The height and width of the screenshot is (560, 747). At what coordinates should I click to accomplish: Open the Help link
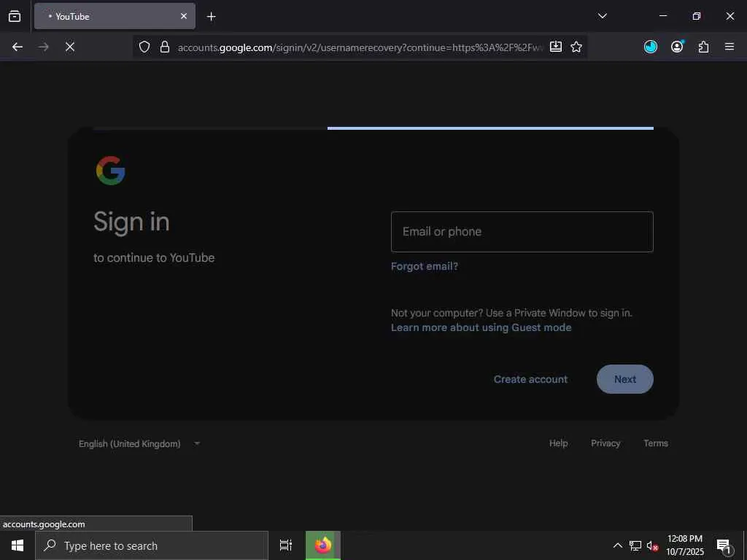(558, 443)
